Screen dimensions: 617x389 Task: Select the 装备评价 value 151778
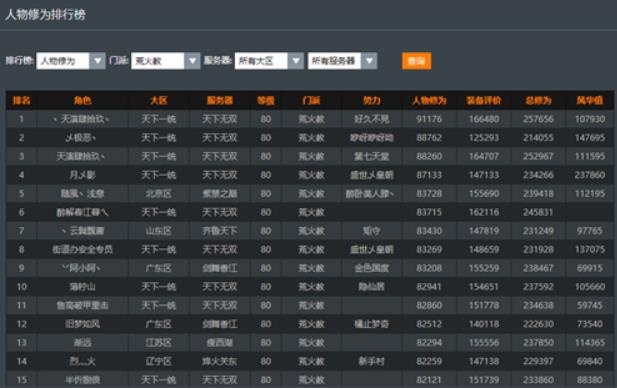[x=484, y=306]
